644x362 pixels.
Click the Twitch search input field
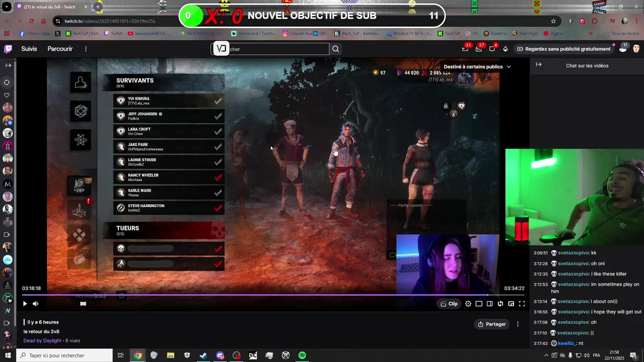270,49
